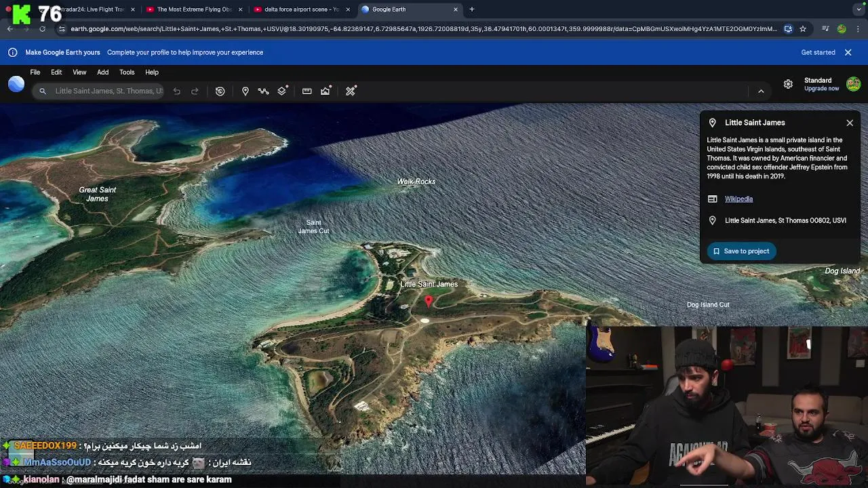Open the Help menu

pyautogui.click(x=152, y=72)
